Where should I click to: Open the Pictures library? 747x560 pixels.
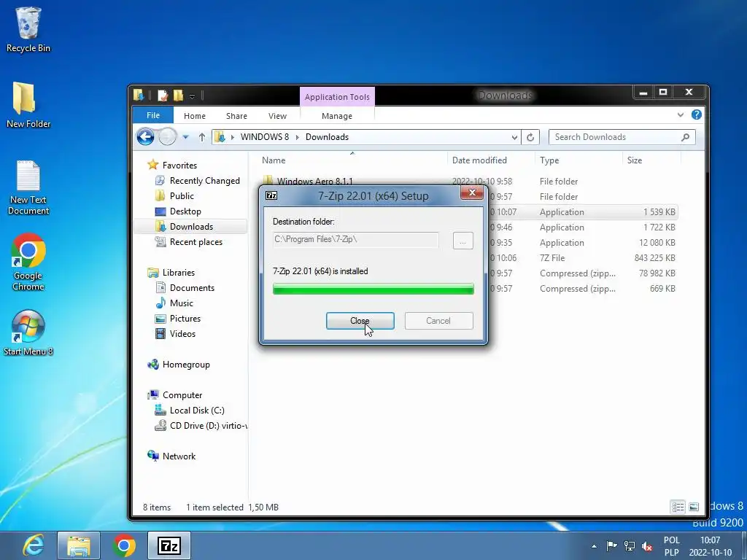pos(178,319)
